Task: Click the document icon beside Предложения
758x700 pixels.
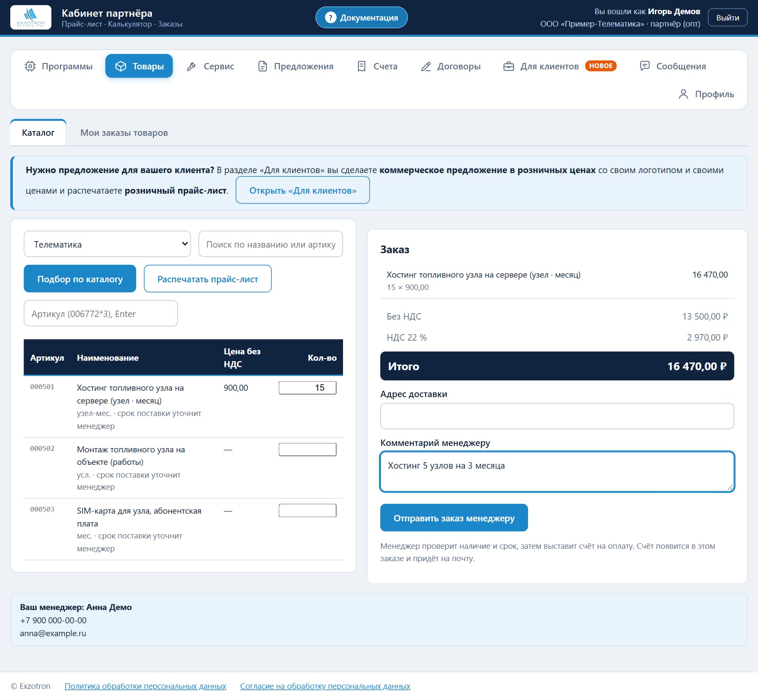Action: tap(263, 66)
